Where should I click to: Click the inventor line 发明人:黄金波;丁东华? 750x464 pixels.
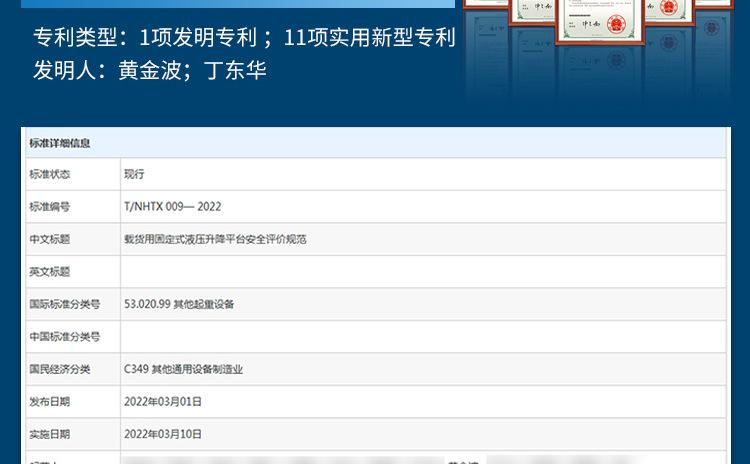tap(150, 72)
